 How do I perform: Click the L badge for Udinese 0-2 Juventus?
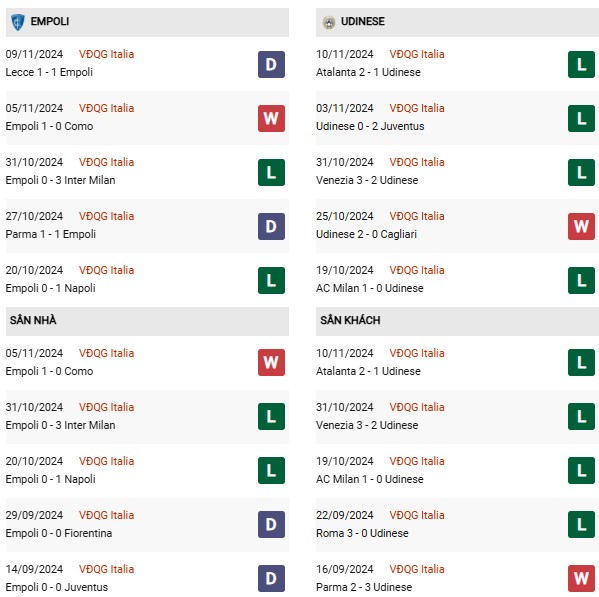pos(581,118)
